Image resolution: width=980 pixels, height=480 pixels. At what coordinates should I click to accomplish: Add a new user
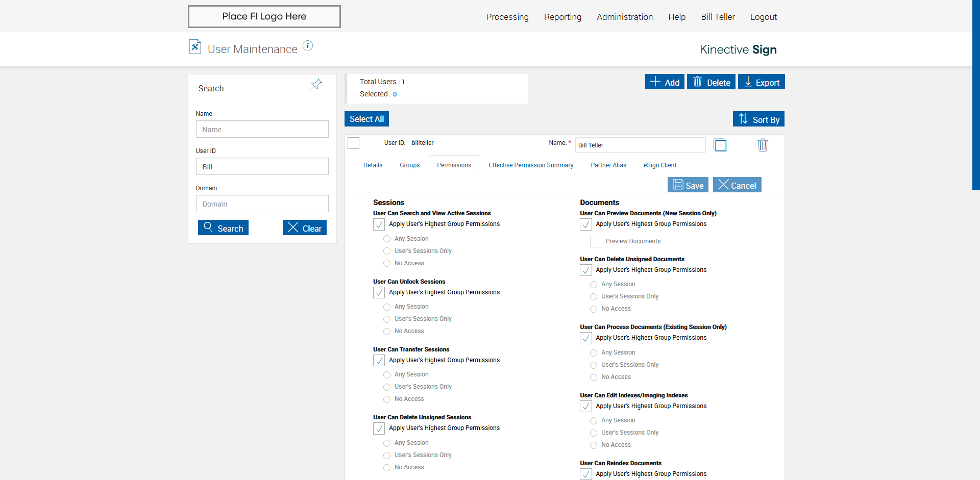665,82
